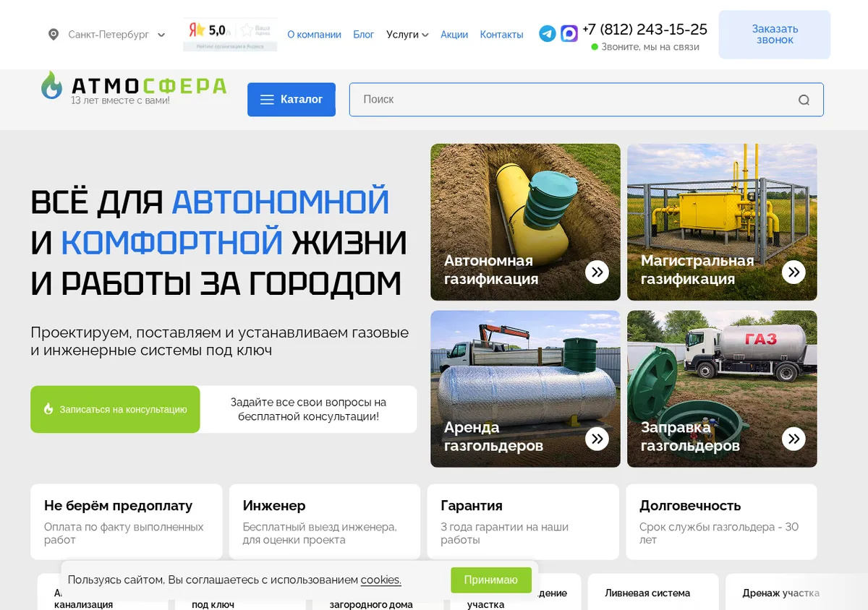Go to the Акции page
868x610 pixels.
point(454,34)
